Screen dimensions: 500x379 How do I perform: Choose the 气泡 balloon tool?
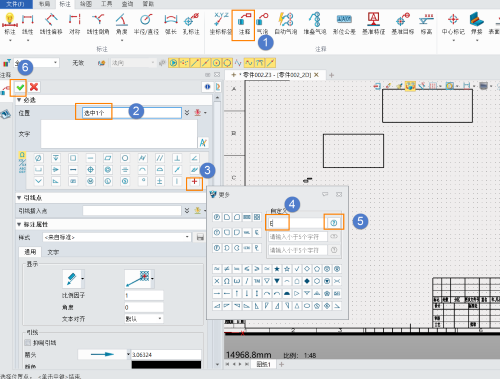(x=262, y=24)
